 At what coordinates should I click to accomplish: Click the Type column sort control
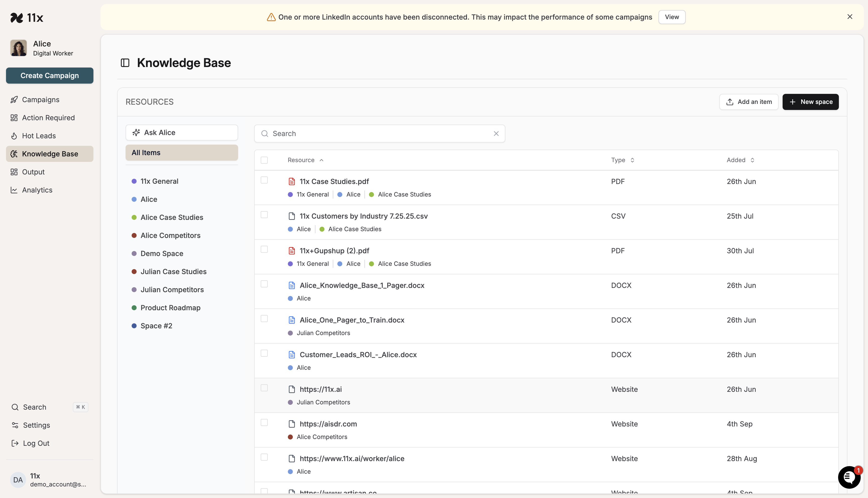(x=632, y=160)
